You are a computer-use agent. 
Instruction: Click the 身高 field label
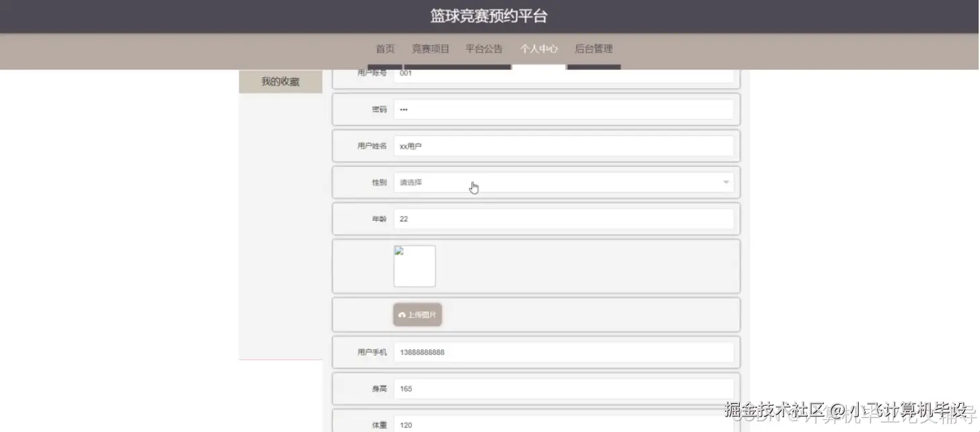[x=380, y=389]
